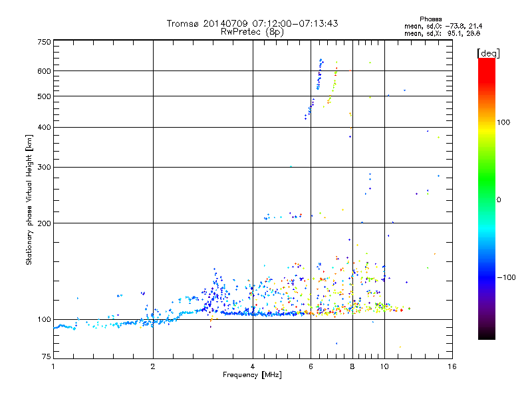Click the 4 tick on the frequency axis
Screen dimensions: 532x399
pos(253,366)
